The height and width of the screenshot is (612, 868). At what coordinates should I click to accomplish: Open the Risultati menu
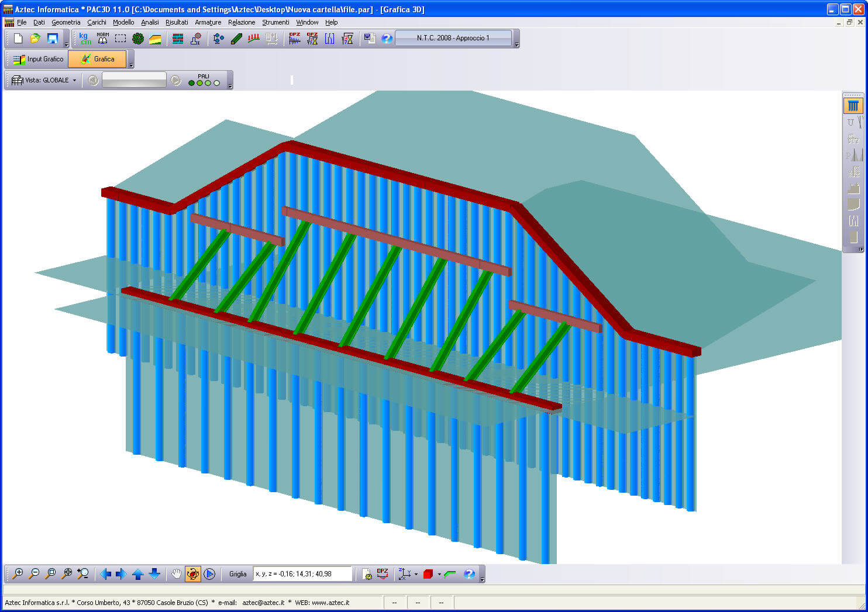tap(177, 22)
